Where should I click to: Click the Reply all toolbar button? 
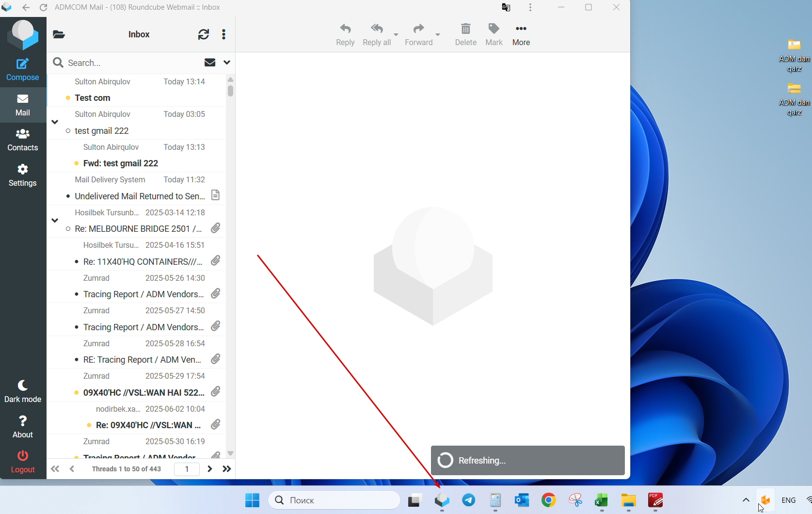click(377, 35)
